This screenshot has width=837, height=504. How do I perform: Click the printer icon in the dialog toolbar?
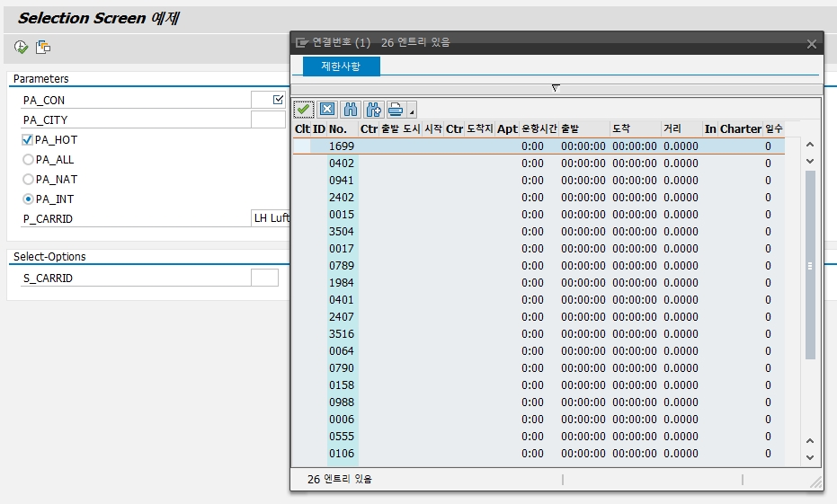(x=396, y=110)
